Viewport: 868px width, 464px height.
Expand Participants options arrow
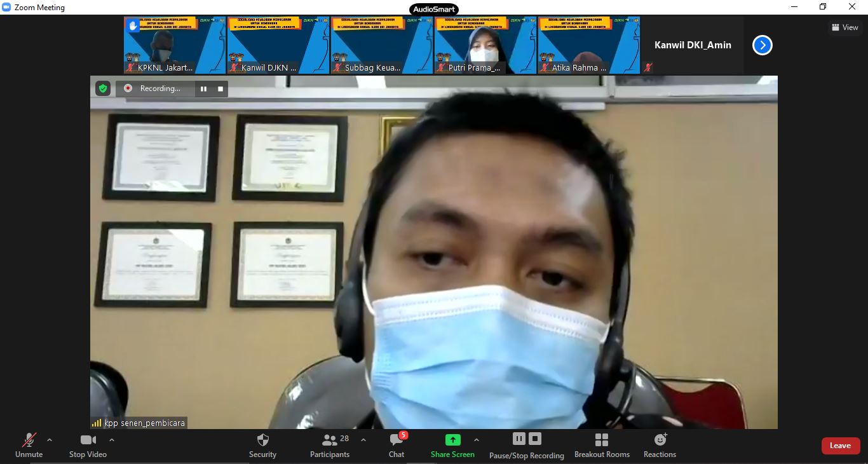pyautogui.click(x=363, y=440)
